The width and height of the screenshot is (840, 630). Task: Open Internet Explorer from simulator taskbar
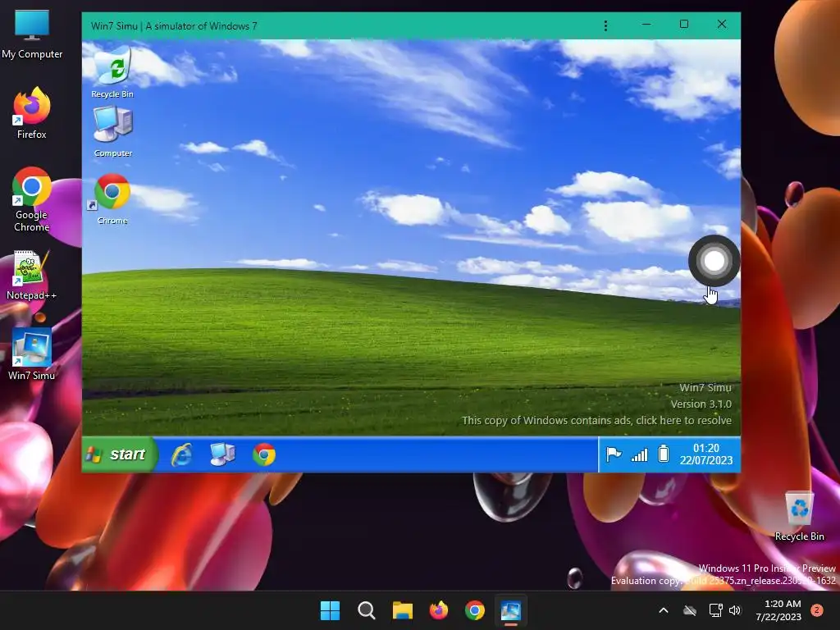tap(181, 454)
